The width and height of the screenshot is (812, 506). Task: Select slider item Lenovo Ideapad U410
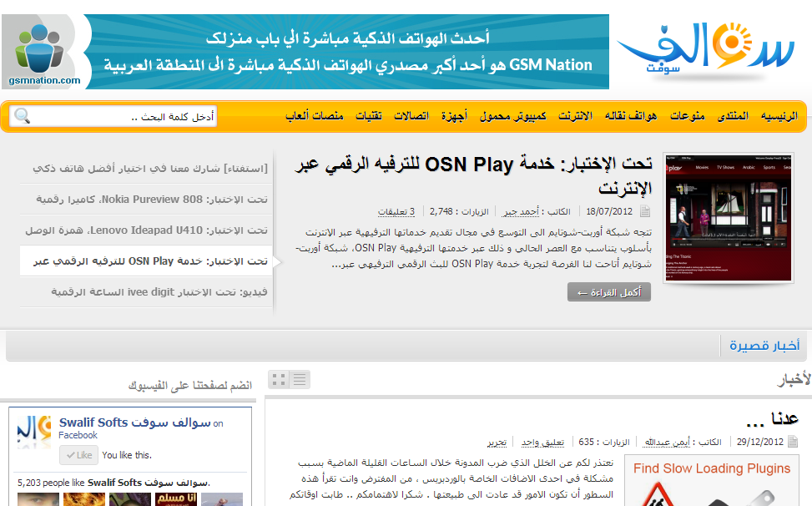coord(147,230)
